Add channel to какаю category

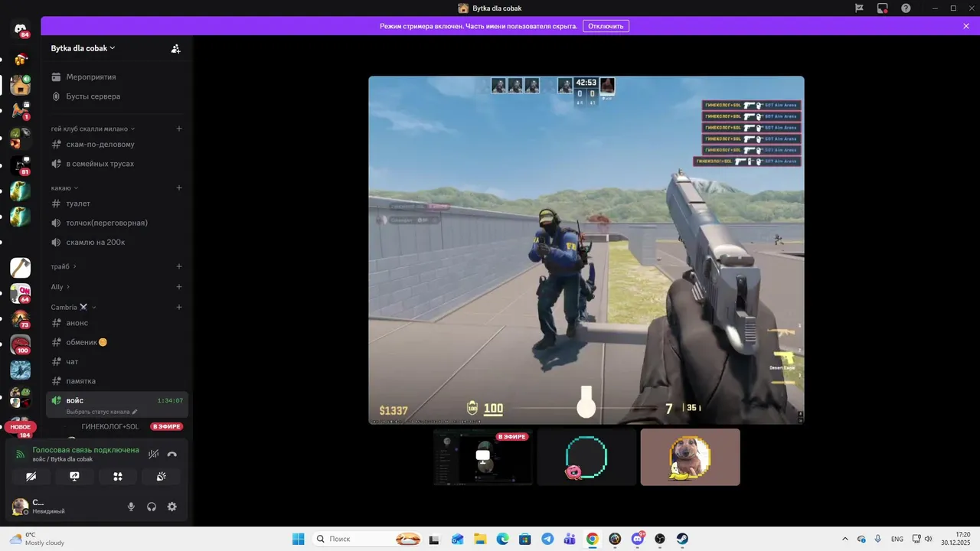(x=179, y=187)
